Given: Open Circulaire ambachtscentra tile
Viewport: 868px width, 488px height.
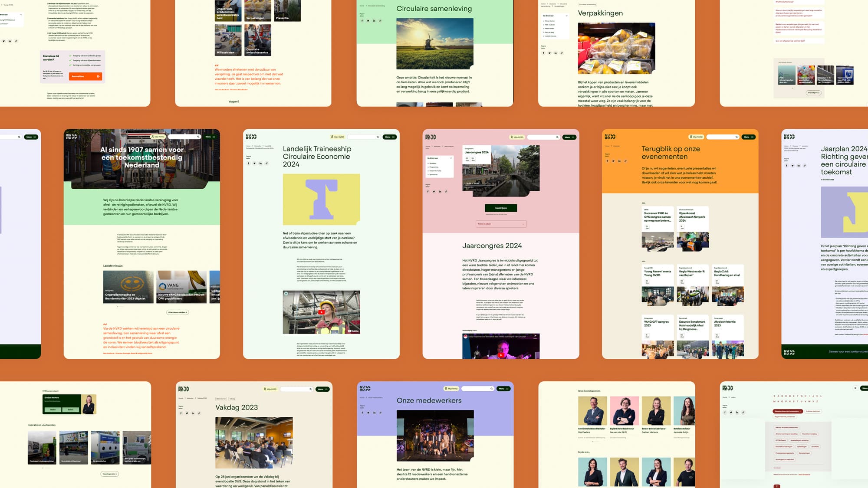Looking at the screenshot, I should [258, 40].
